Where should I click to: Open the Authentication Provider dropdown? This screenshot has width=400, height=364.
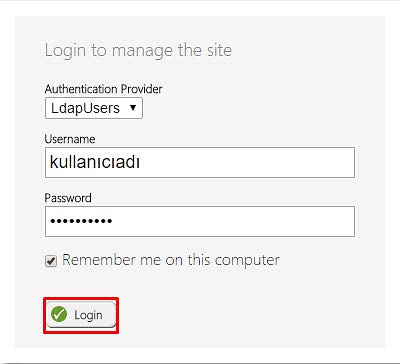click(x=94, y=108)
